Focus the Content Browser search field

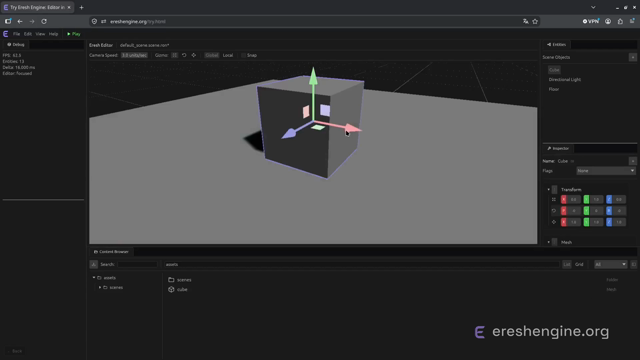tap(138, 264)
